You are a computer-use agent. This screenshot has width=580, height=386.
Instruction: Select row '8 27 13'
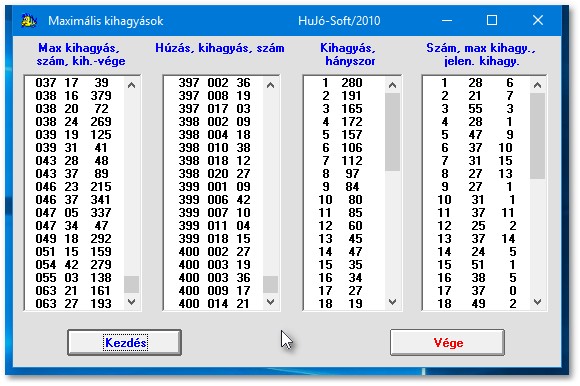click(x=477, y=173)
